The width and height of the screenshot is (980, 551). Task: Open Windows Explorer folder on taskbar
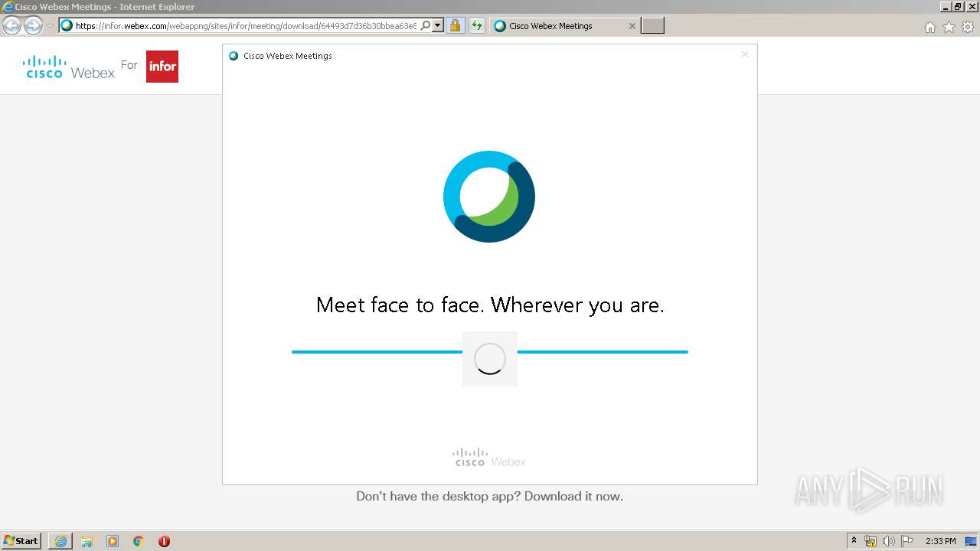87,541
